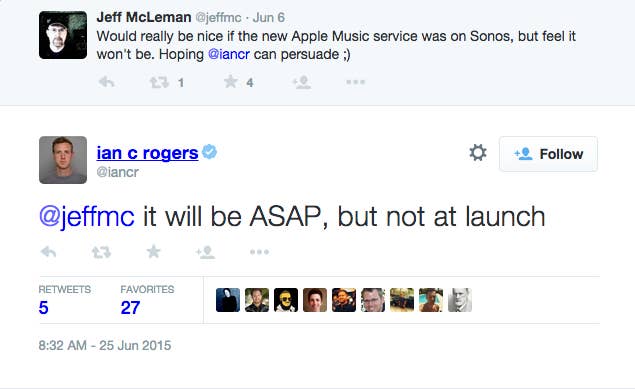Screen dimensions: 635x389
Task: Follow user icon under ian's tweet
Action: [205, 252]
